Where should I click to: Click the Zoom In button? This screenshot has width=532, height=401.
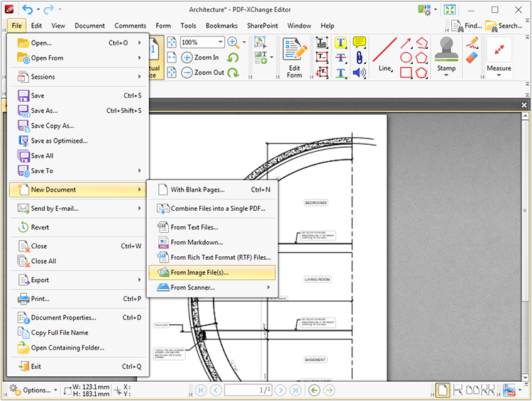pyautogui.click(x=201, y=57)
